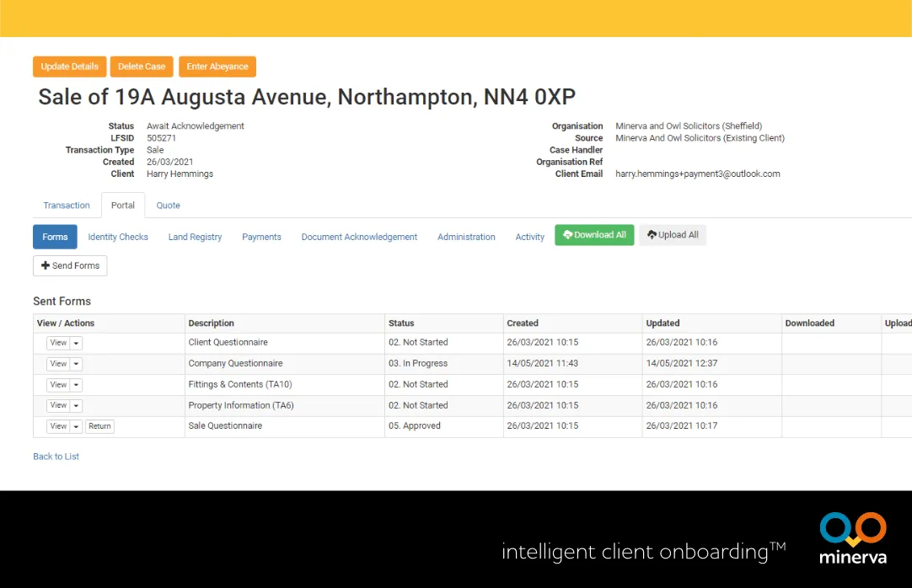
Task: Click 'Fittings & Contents (TA10)' description text
Action: [x=240, y=384]
